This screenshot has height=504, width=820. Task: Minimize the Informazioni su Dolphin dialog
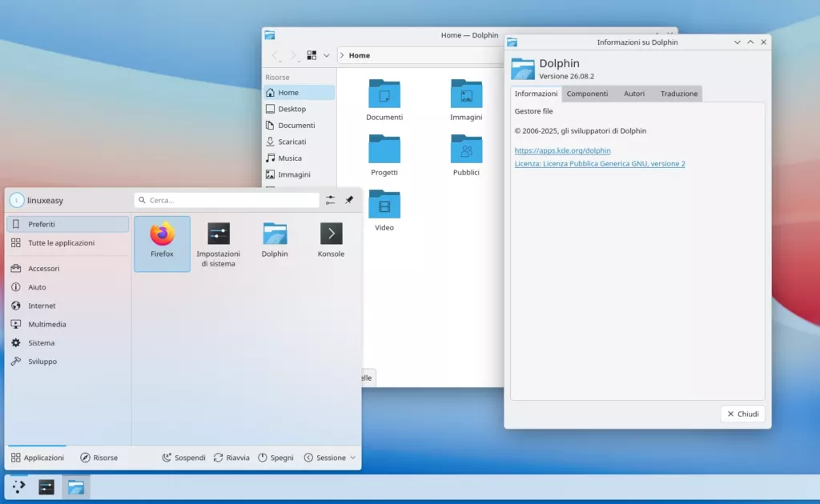[737, 42]
